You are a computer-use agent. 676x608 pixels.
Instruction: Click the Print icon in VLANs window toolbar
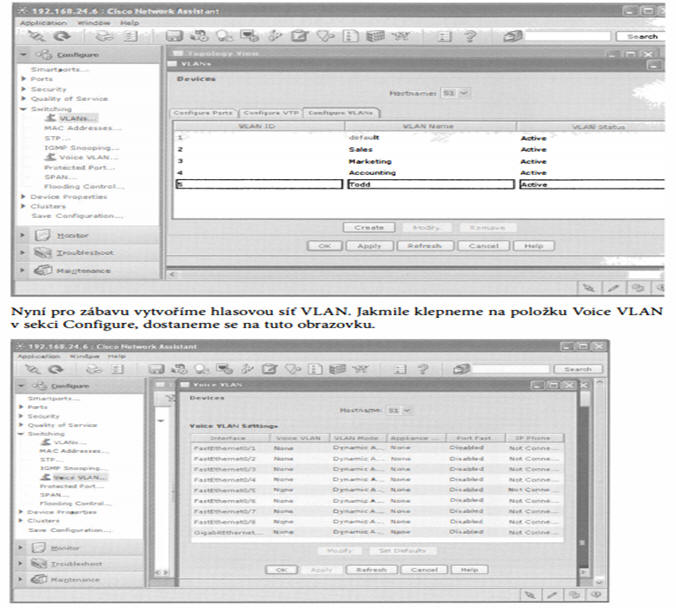point(103,37)
